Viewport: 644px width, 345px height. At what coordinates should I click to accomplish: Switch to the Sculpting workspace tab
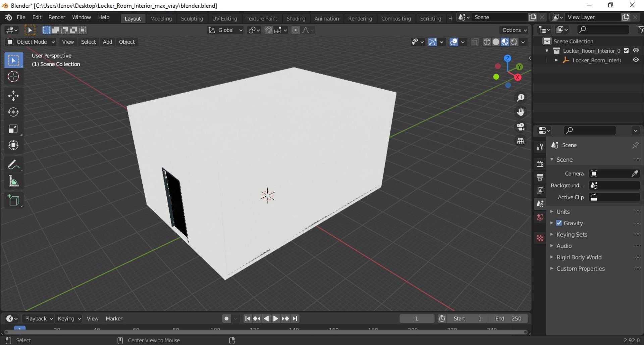click(192, 18)
